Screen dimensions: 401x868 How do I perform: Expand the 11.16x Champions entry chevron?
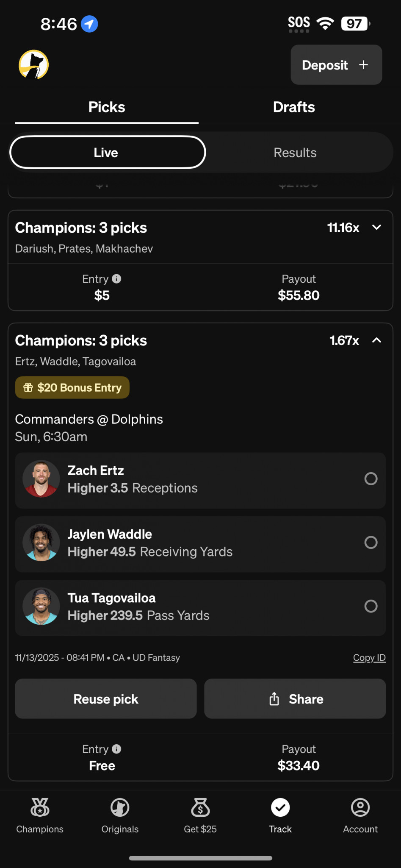(x=376, y=228)
